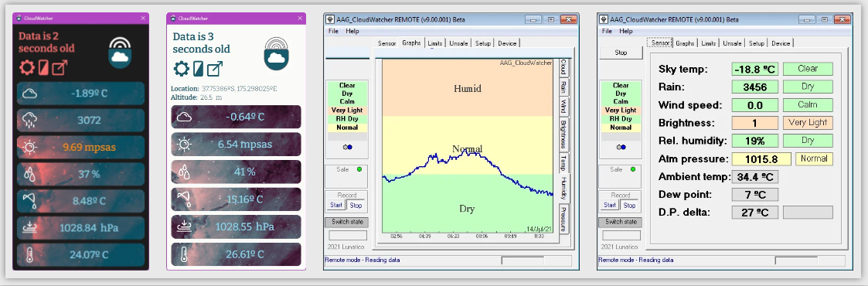Click the Location coordinates in light widget
The width and height of the screenshot is (868, 286).
[x=239, y=89]
